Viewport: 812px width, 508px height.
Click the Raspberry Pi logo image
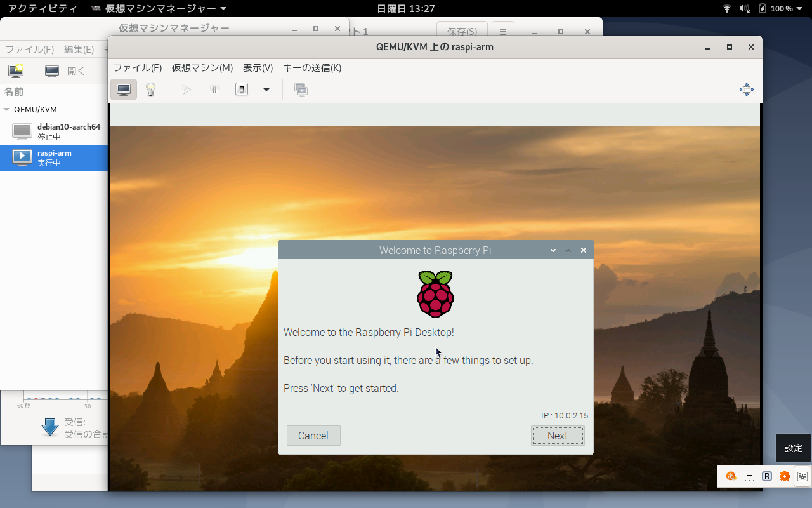pos(436,294)
